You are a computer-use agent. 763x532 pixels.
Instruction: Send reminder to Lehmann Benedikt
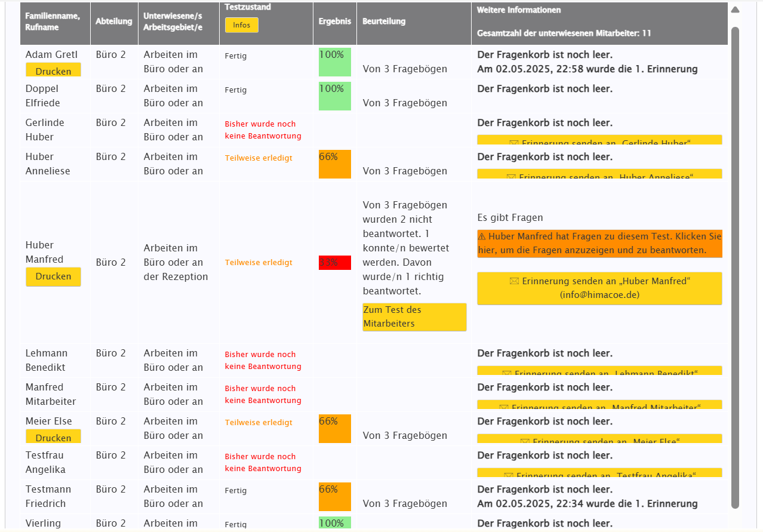pyautogui.click(x=599, y=371)
